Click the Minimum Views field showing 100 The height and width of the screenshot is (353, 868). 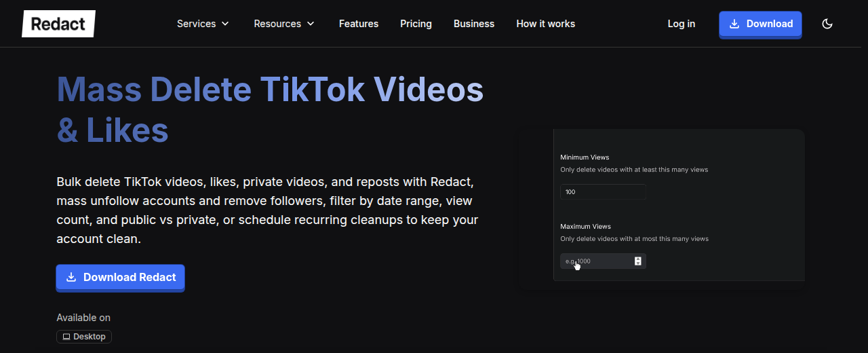tap(603, 192)
